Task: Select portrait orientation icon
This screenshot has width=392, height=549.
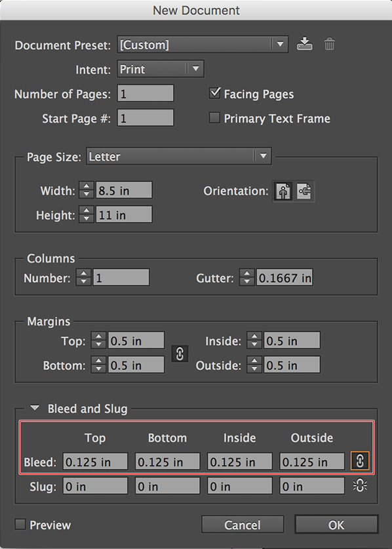Action: pyautogui.click(x=283, y=191)
